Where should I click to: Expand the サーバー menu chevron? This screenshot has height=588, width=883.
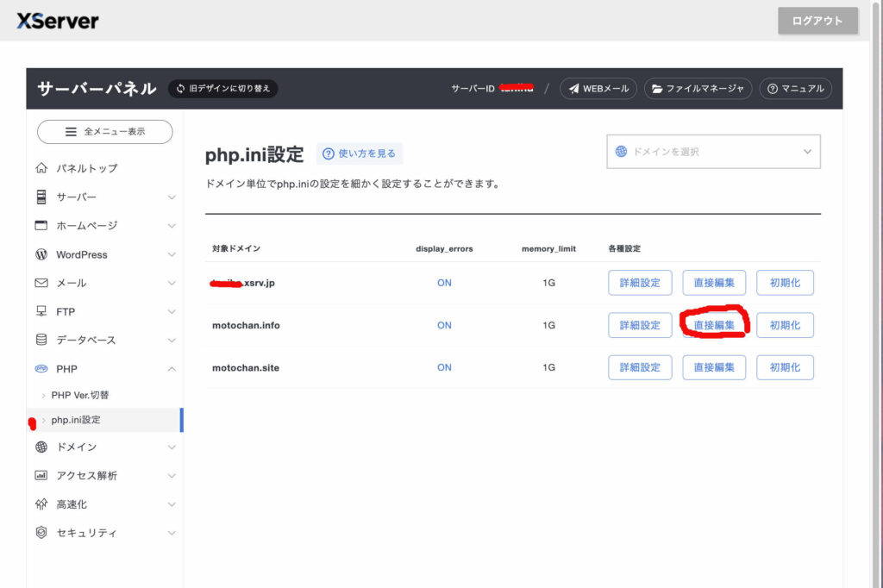coord(172,197)
